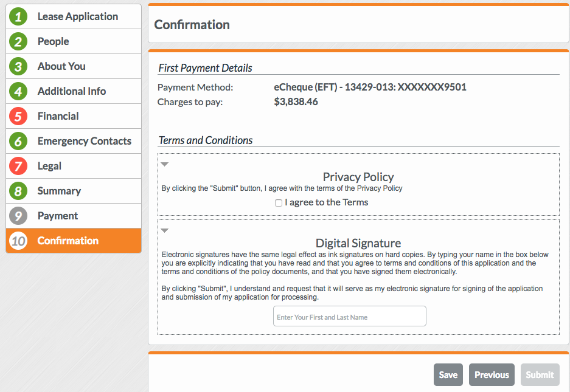Open the Emergency Contacts step
Viewport: 570px width, 392px height.
point(84,142)
